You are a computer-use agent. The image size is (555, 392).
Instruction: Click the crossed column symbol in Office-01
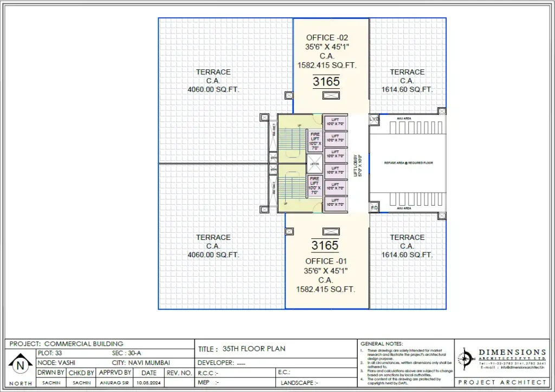pyautogui.click(x=331, y=232)
